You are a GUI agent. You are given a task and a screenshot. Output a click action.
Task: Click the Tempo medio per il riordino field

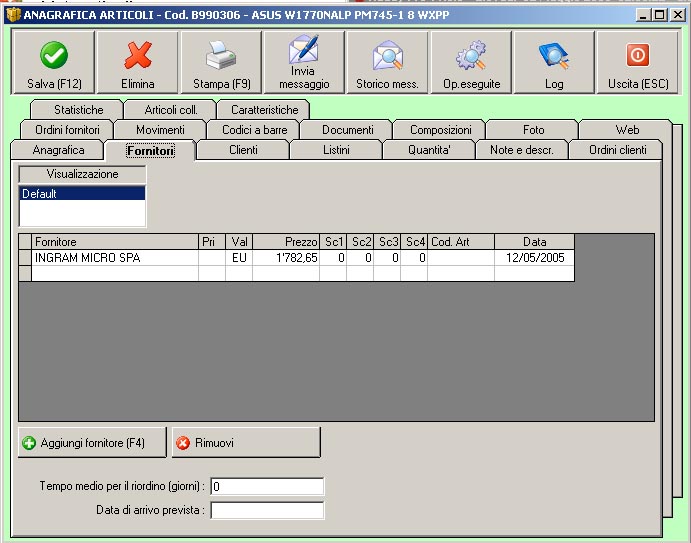click(267, 487)
